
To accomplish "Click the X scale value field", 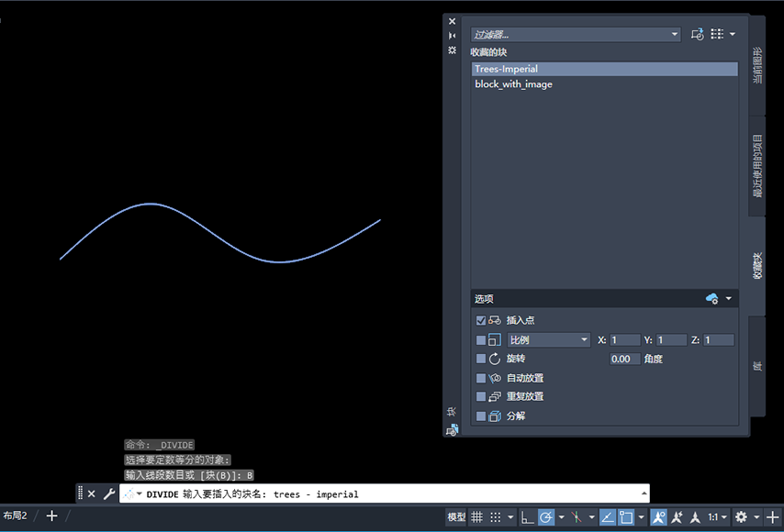I will point(625,340).
